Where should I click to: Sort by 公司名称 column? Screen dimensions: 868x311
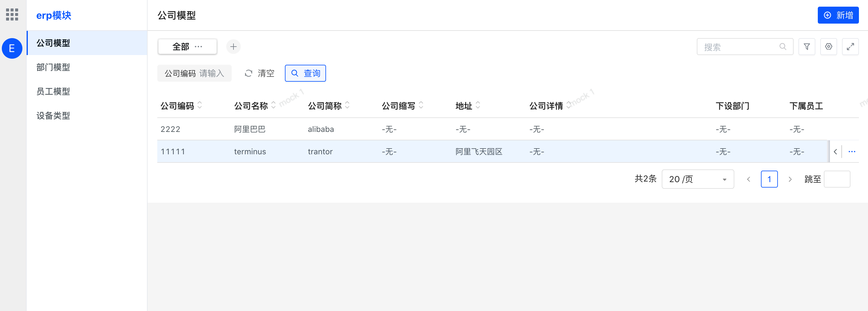pyautogui.click(x=273, y=106)
